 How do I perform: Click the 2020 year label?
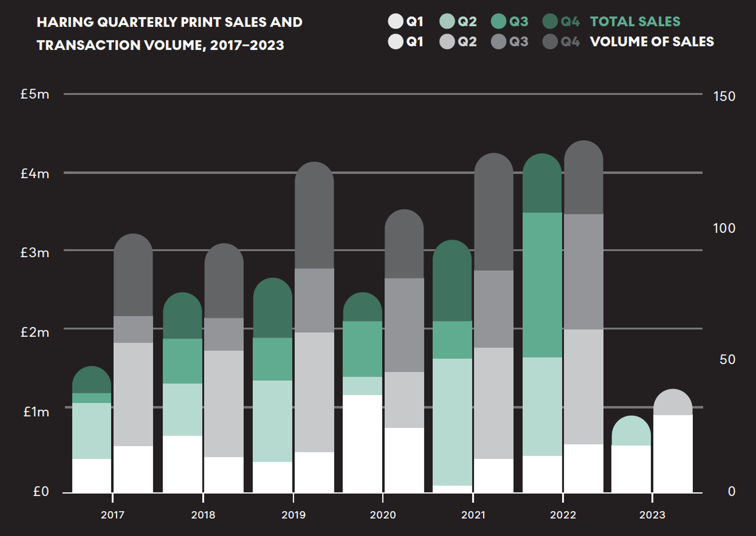383,515
